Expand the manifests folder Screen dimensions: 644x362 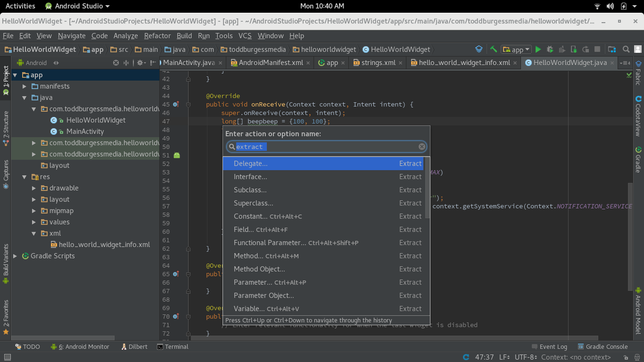click(x=25, y=86)
